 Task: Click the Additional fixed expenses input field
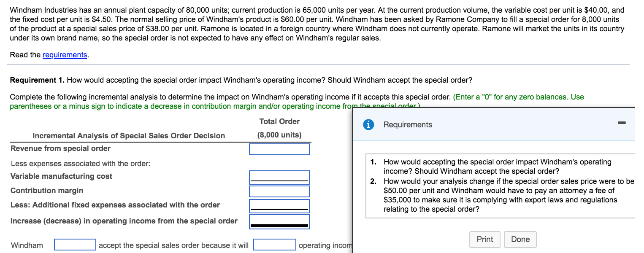coord(279,205)
